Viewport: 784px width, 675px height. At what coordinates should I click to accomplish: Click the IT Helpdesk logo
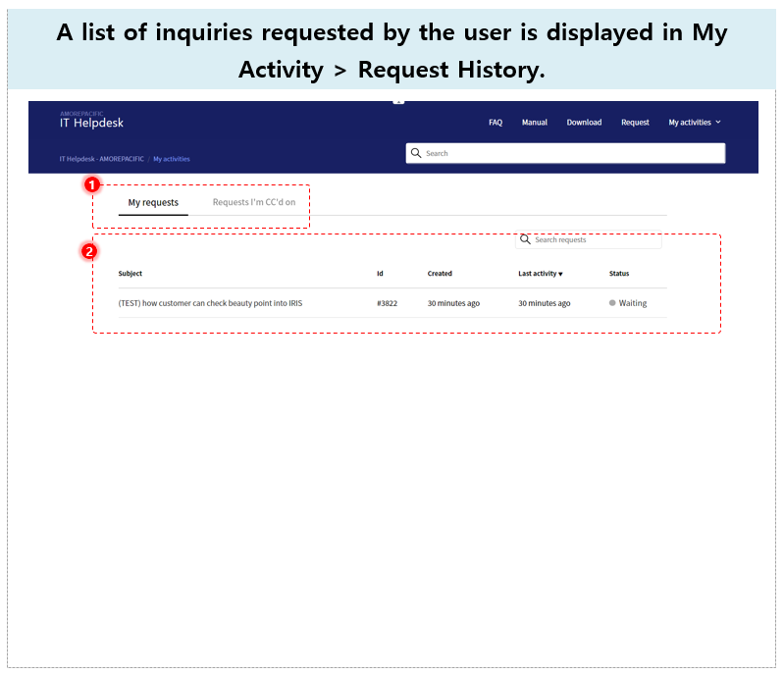click(x=91, y=120)
